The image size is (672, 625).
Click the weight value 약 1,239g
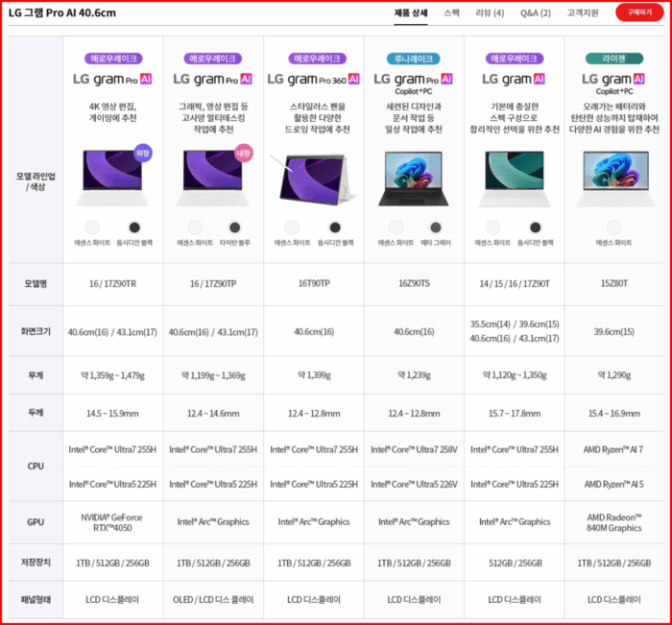pos(414,375)
